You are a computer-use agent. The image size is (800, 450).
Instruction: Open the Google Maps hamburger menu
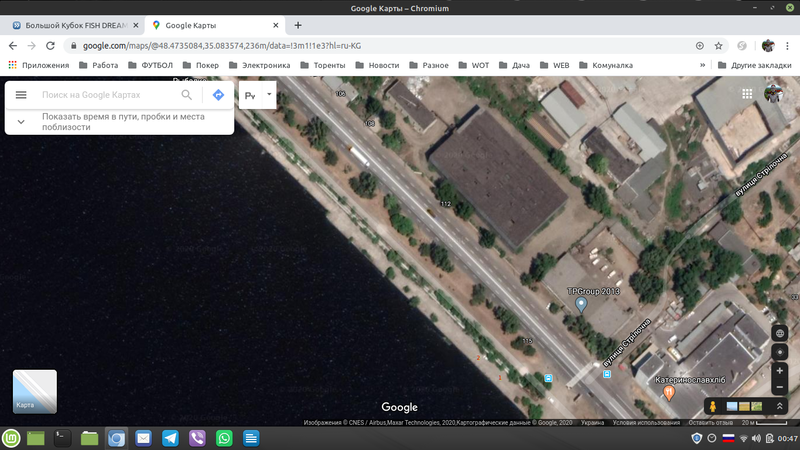[x=21, y=95]
